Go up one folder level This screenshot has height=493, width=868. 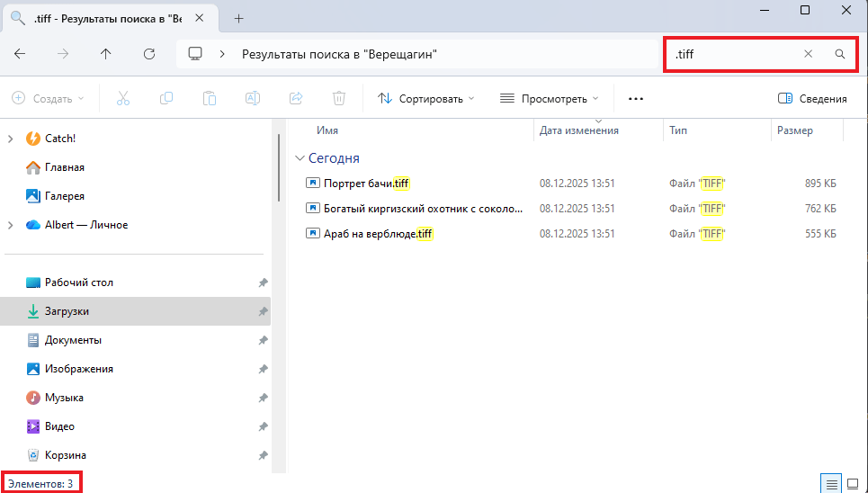[106, 54]
